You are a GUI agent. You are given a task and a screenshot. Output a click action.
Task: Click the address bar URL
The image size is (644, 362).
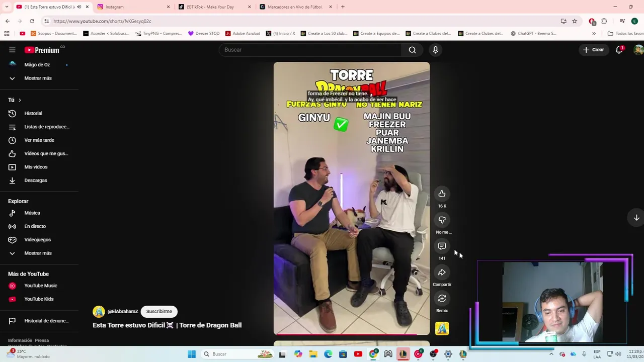(x=102, y=21)
